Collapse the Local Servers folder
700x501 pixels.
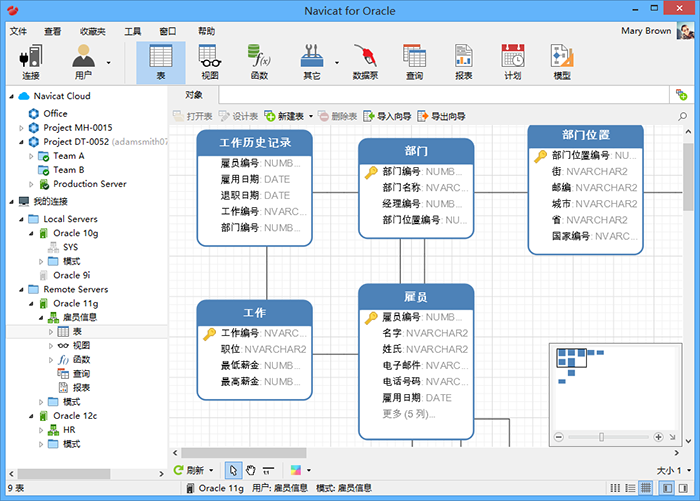click(21, 219)
